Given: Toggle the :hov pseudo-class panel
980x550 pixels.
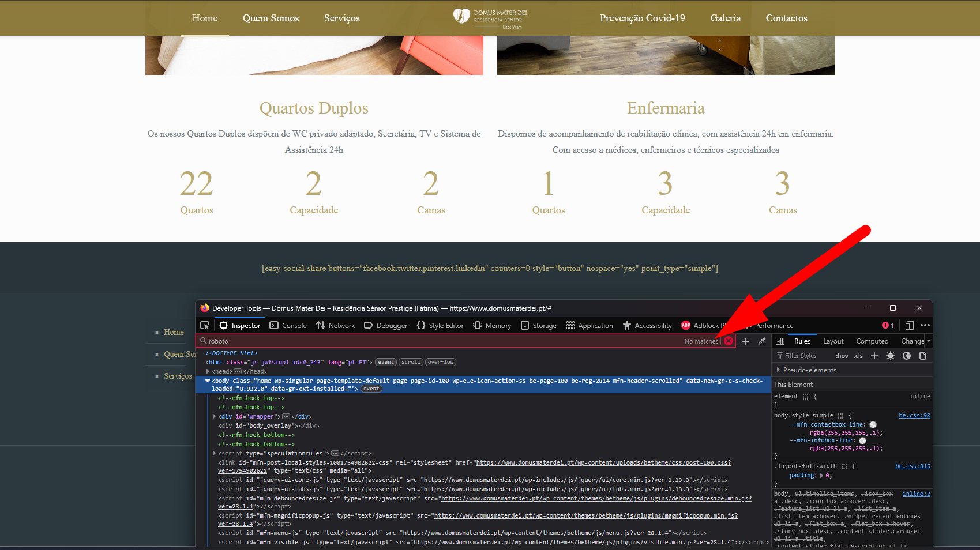Looking at the screenshot, I should coord(842,356).
